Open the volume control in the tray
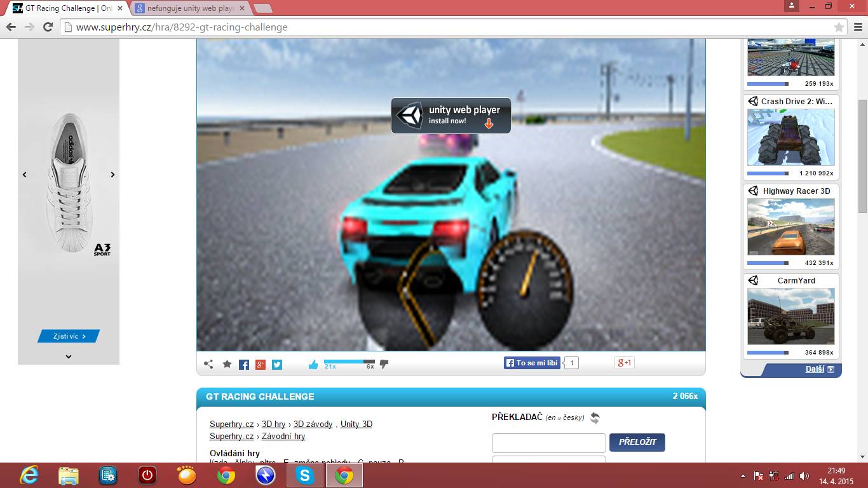The image size is (868, 488). [x=804, y=476]
